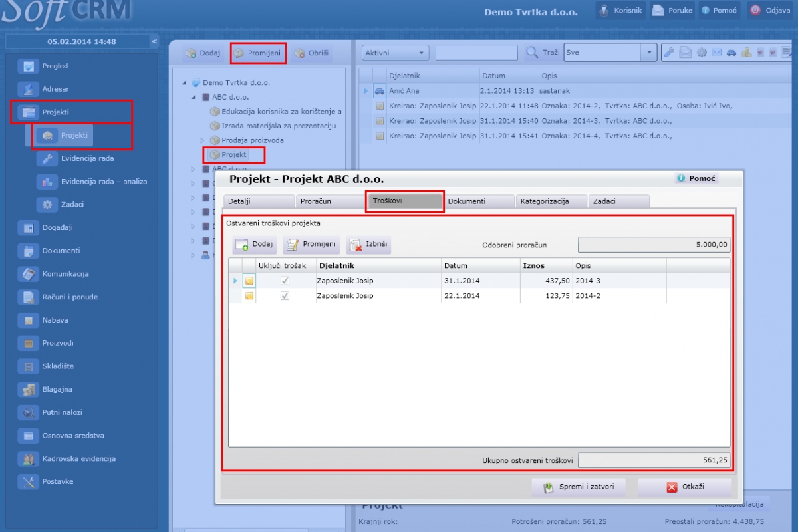Select Edukacija korisnika project in the tree
Image resolution: width=798 pixels, height=532 pixels.
276,112
